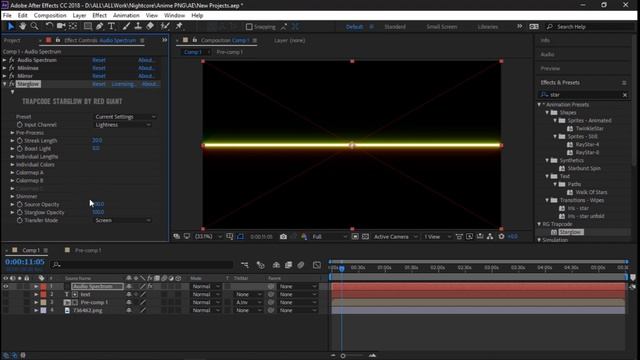Open the Active Camera dropdown
This screenshot has width=640, height=360.
coord(395,237)
